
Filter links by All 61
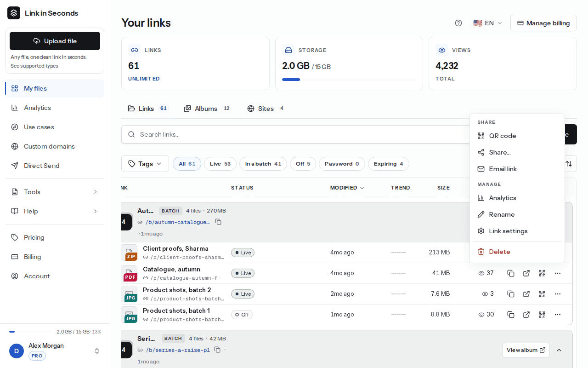tap(187, 164)
